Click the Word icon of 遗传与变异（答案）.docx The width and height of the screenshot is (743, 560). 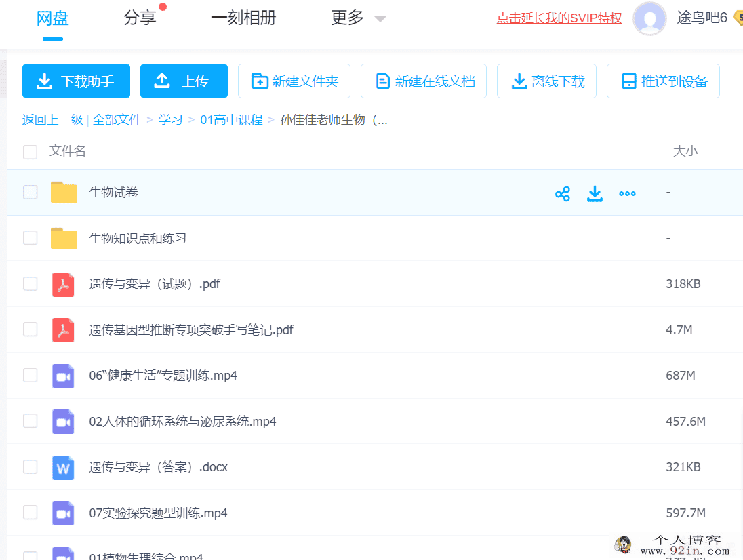63,468
